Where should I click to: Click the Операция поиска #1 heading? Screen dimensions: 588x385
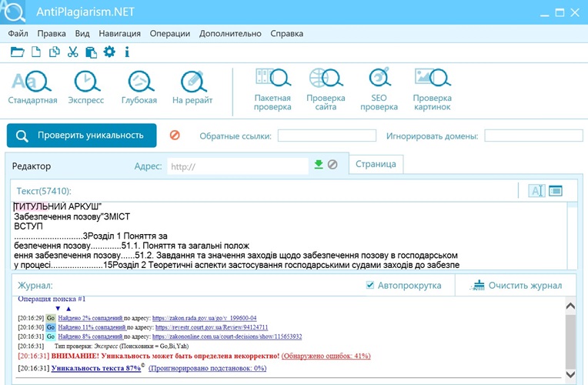pos(52,299)
